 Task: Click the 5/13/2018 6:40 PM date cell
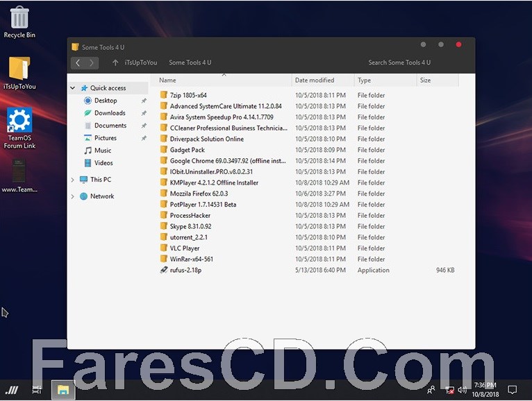(320, 270)
